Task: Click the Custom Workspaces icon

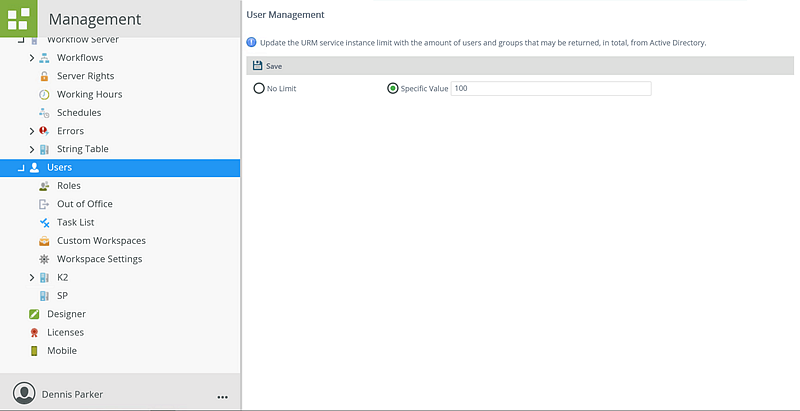Action: coord(44,241)
